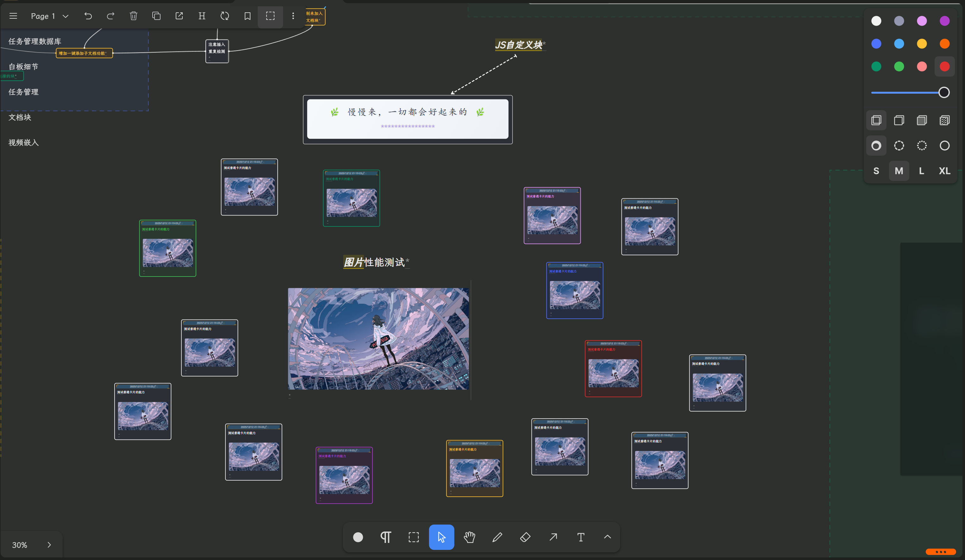Click the duplicate icon in top toolbar

pyautogui.click(x=156, y=16)
